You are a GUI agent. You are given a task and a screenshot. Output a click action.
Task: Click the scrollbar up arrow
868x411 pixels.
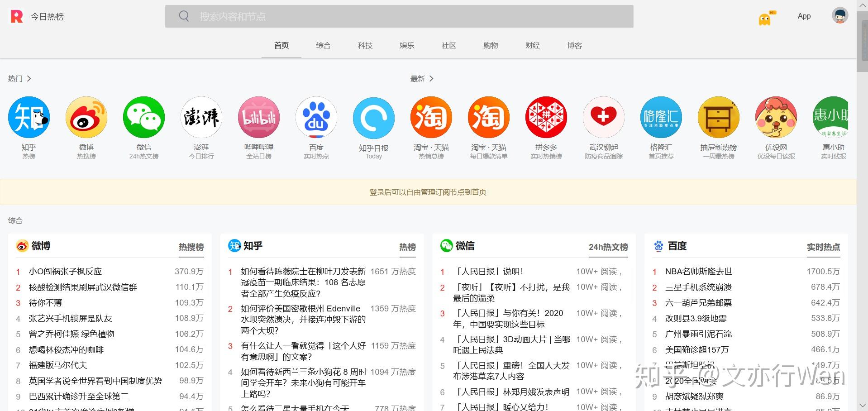tap(862, 5)
